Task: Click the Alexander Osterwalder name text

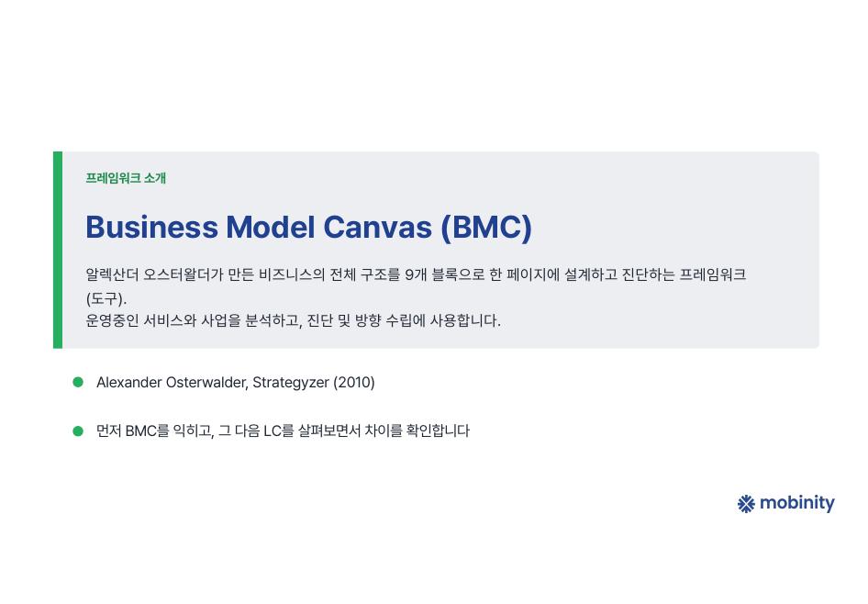Action: point(172,383)
